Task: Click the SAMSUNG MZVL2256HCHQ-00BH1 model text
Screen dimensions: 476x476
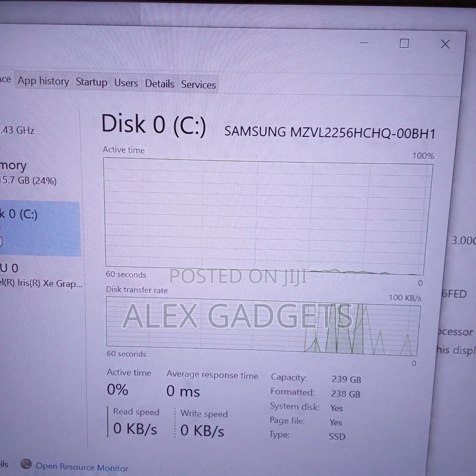Action: [330, 132]
